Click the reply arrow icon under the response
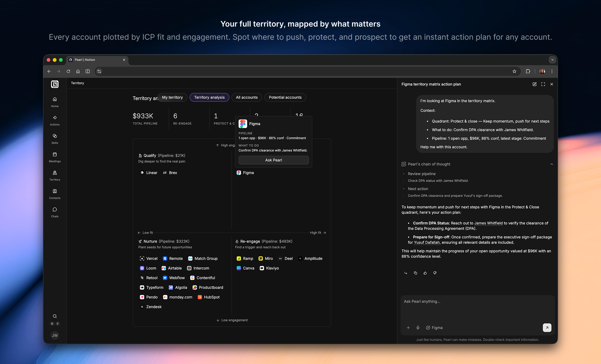This screenshot has width=601, height=364. point(406,273)
